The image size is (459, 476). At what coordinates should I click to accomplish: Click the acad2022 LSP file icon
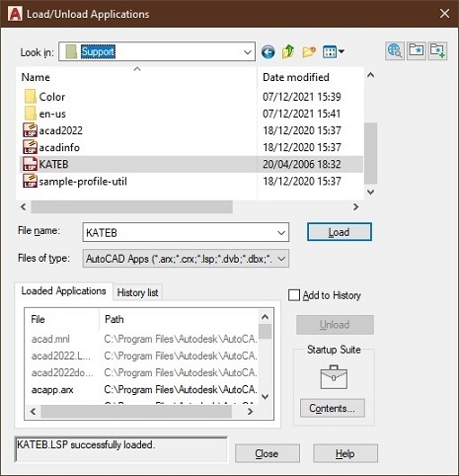pyautogui.click(x=30, y=130)
